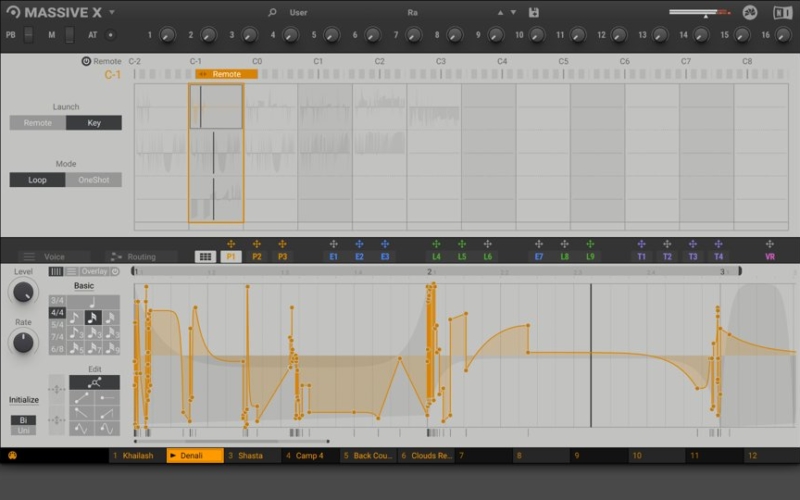Set Launch to Key
This screenshot has width=800, height=500.
point(94,122)
